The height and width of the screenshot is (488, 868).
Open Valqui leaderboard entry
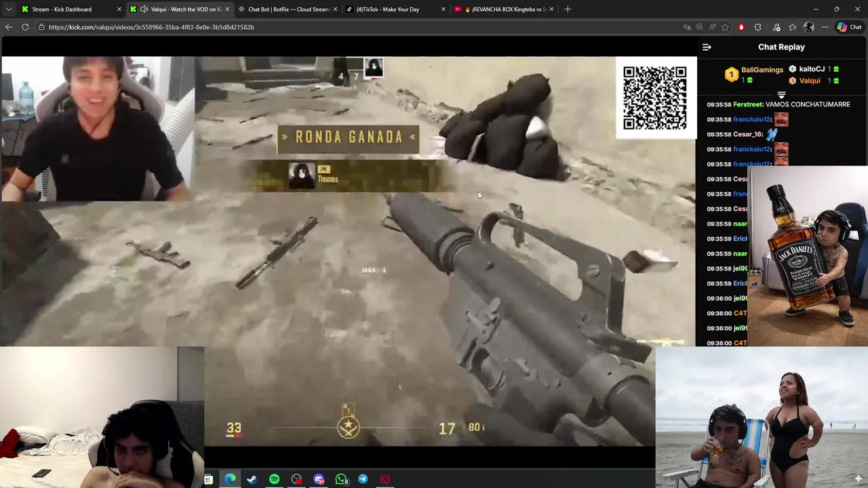(810, 81)
